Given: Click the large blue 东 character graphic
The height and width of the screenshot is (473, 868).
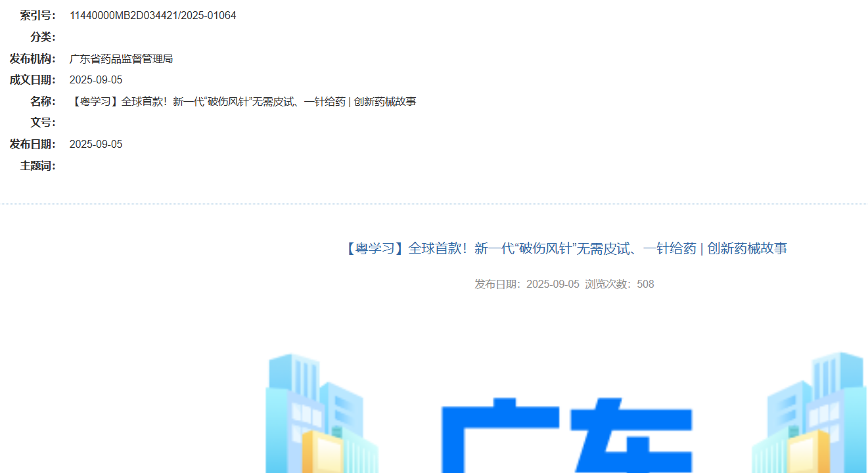Looking at the screenshot, I should click(x=631, y=435).
